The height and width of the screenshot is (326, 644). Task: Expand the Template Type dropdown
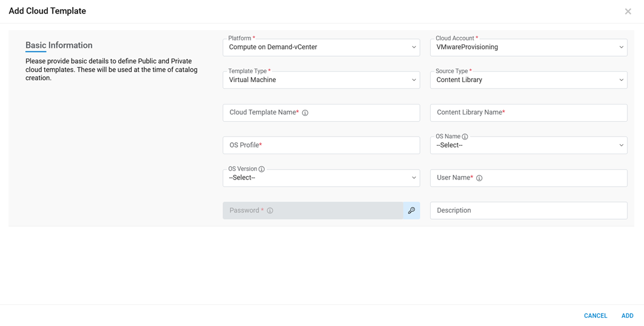point(321,80)
